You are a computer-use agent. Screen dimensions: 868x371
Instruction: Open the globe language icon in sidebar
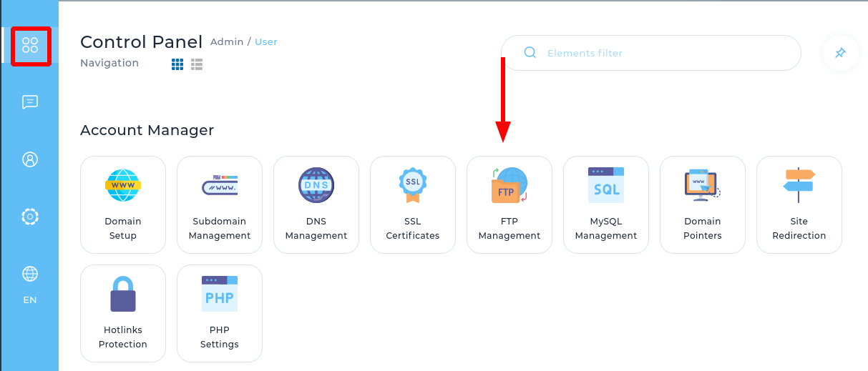coord(30,274)
